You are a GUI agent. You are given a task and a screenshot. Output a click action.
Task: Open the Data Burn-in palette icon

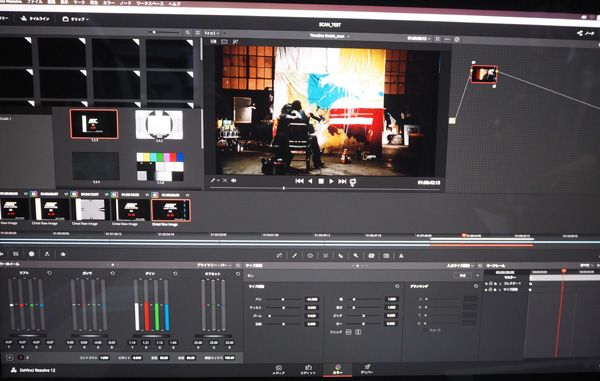tap(401, 256)
